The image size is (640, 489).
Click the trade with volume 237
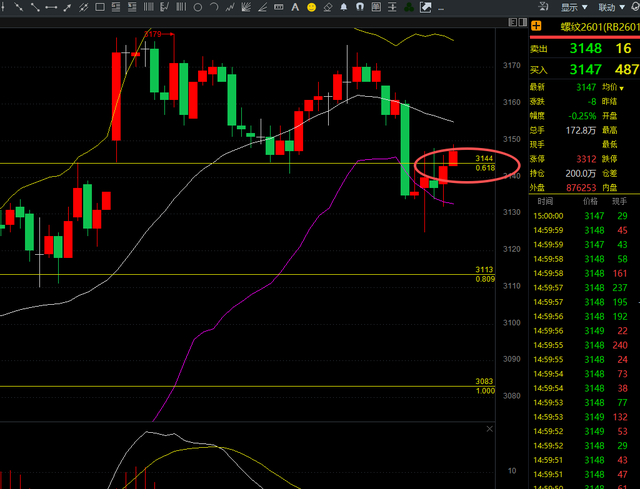pyautogui.click(x=620, y=288)
